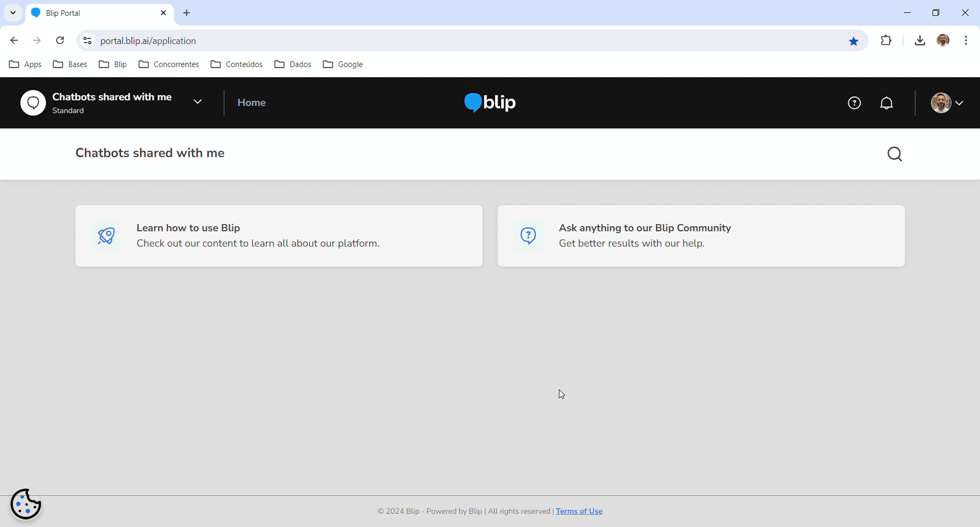Expand the tab search dropdown
The image size is (980, 527).
[13, 13]
